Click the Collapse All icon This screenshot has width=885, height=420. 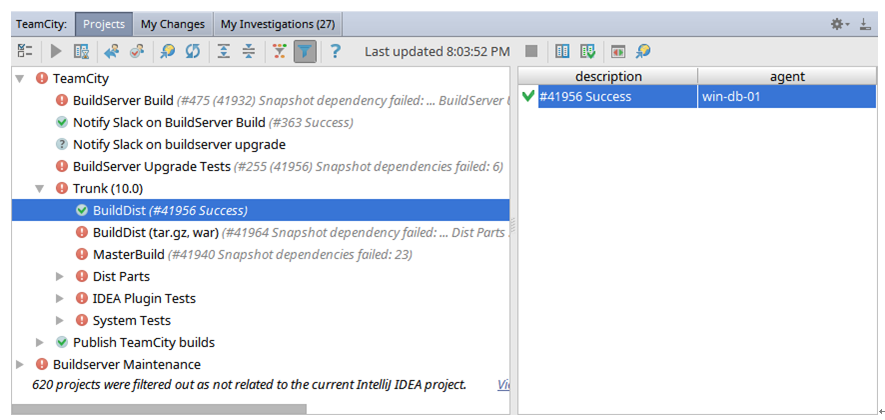[x=249, y=51]
